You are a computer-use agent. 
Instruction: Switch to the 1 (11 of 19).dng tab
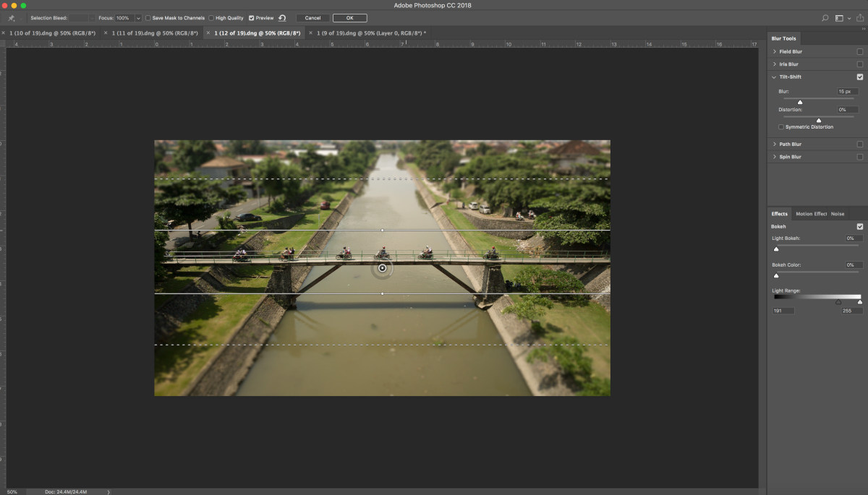click(154, 33)
